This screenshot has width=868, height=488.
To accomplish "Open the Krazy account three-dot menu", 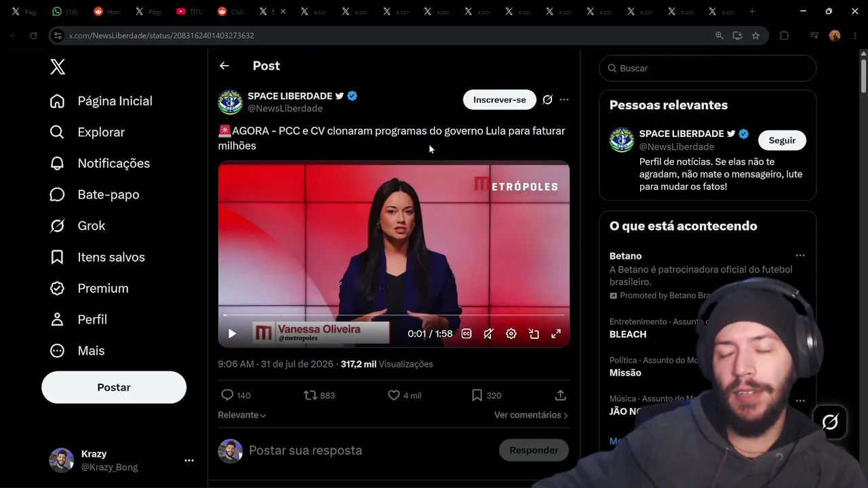I will click(189, 460).
